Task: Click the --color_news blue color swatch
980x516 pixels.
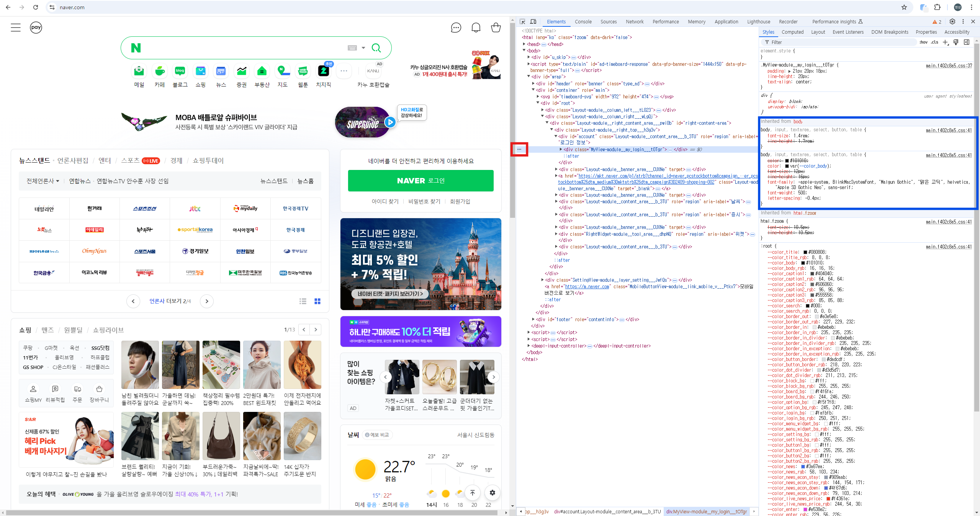Action: point(803,466)
